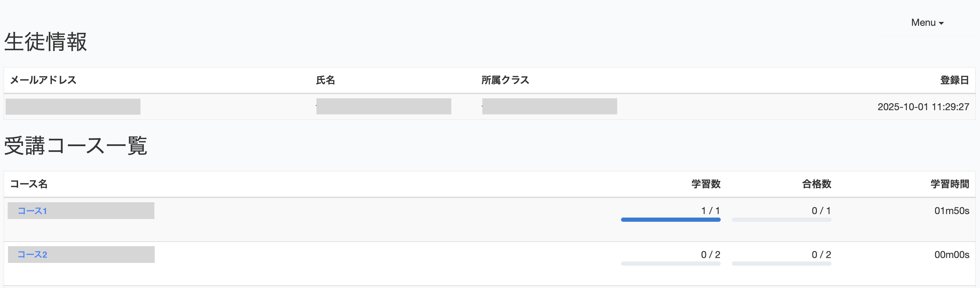Click the registration date 2025-10-01 11:29:27
This screenshot has width=980, height=288.
tap(923, 107)
